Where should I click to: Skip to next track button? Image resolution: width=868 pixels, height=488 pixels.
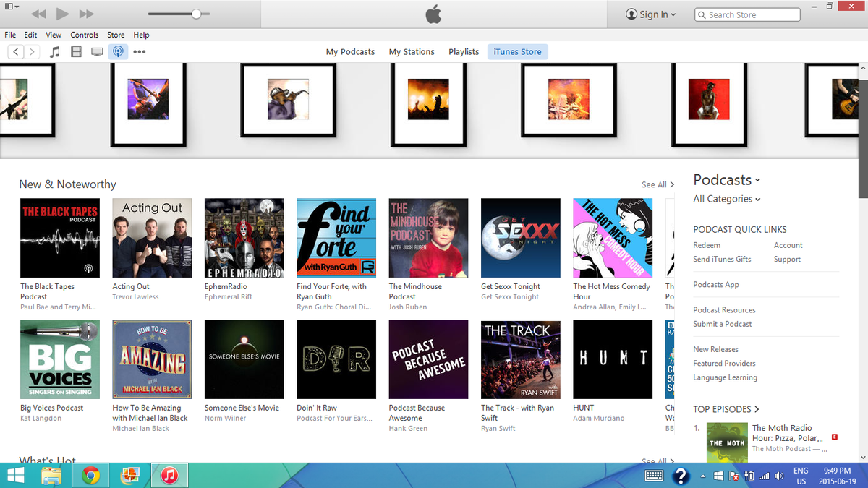click(86, 14)
